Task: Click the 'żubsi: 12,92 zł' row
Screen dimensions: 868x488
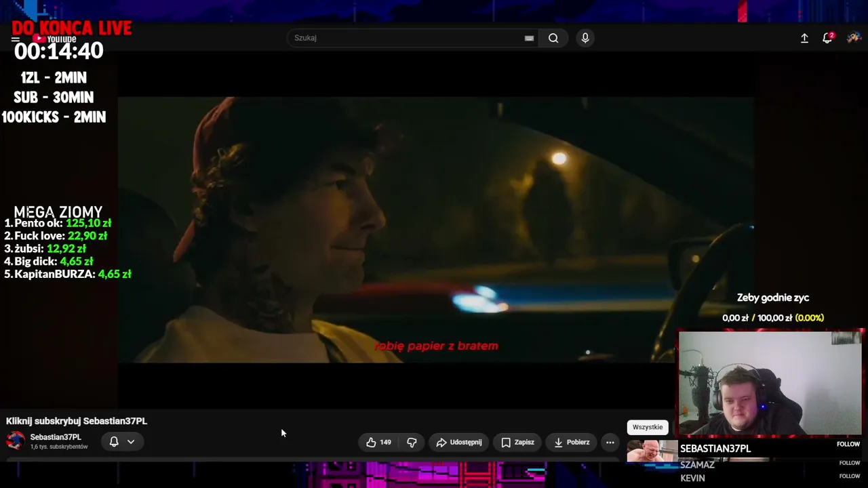Action: pos(45,249)
